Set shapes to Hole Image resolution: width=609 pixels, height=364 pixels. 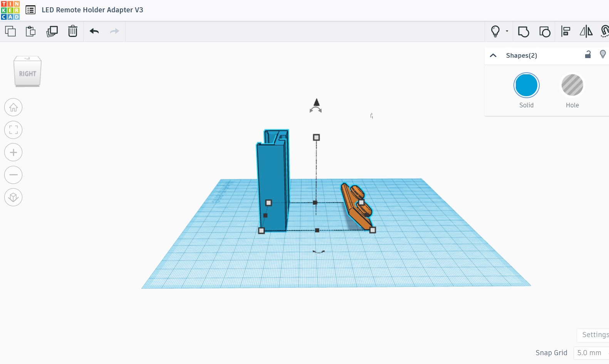[572, 85]
